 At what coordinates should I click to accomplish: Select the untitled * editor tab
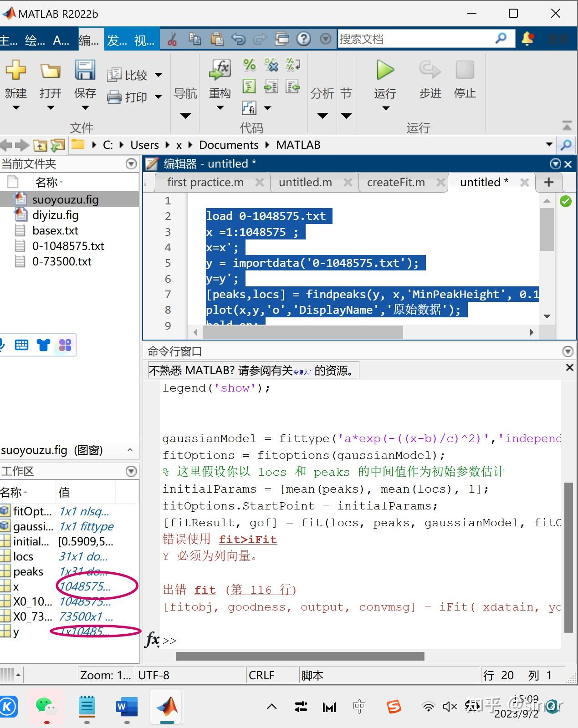coord(484,183)
